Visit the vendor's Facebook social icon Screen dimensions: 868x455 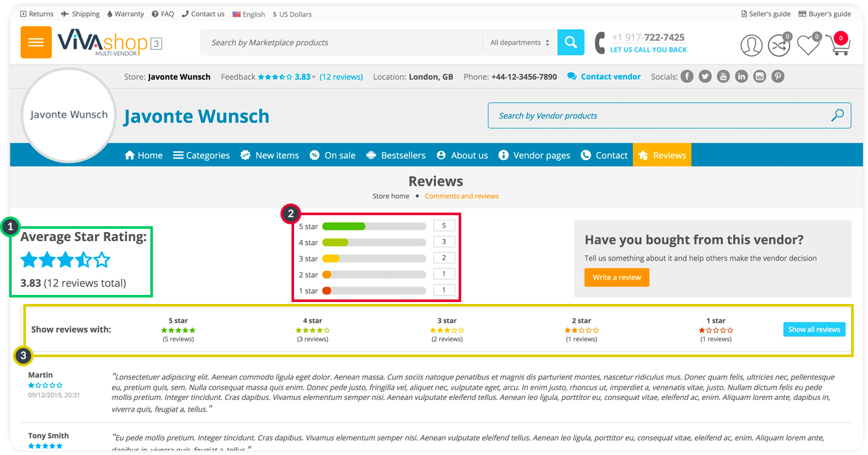pyautogui.click(x=687, y=76)
